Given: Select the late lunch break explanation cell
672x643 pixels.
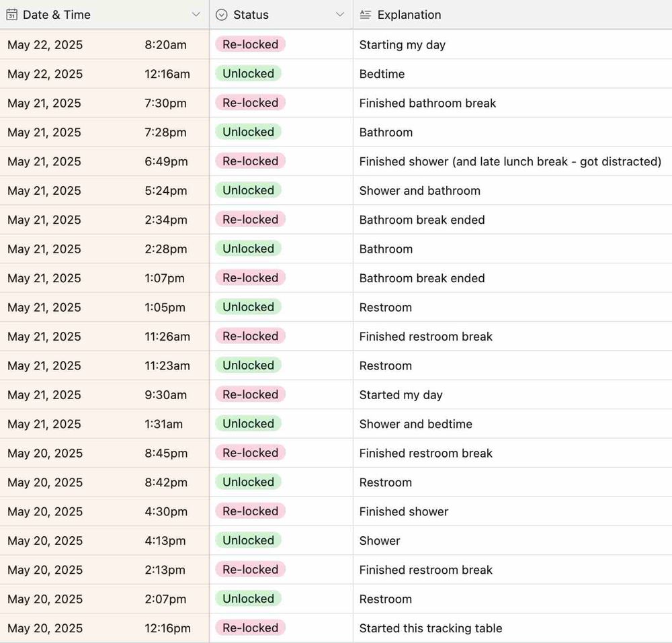Looking at the screenshot, I should pyautogui.click(x=510, y=161).
